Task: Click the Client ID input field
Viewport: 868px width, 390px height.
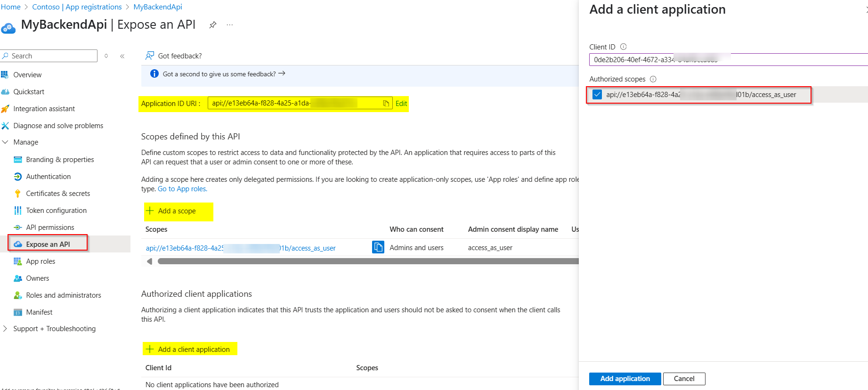Action: click(728, 60)
